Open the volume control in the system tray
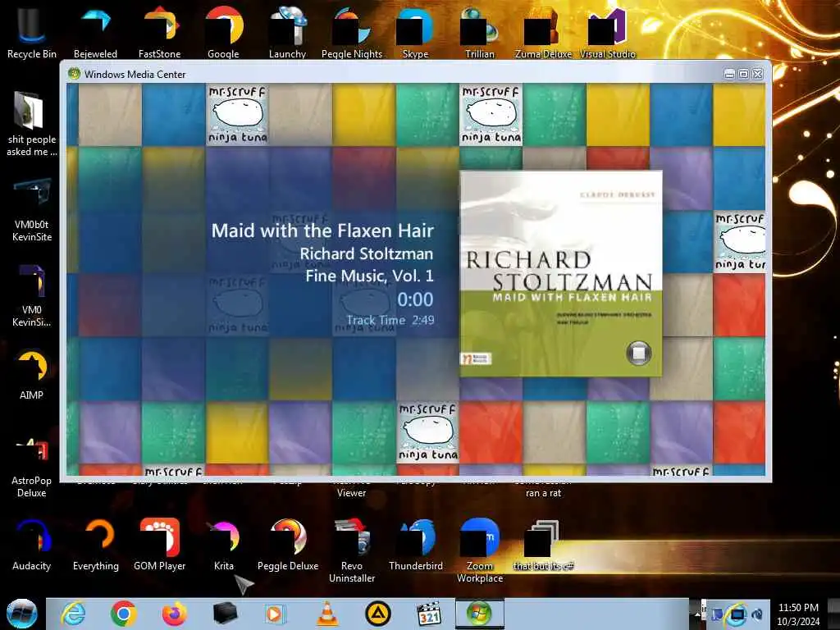The image size is (840, 630). coord(757,614)
